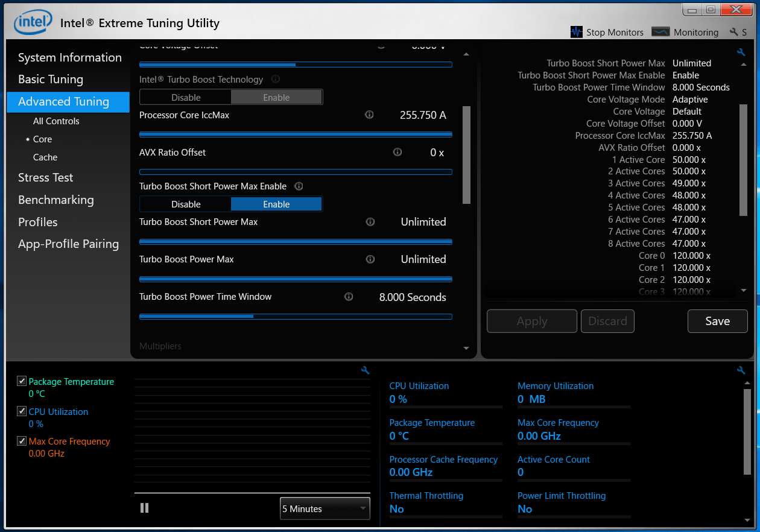Pause the monitoring graph
Screen dimensions: 760x532
pos(145,508)
